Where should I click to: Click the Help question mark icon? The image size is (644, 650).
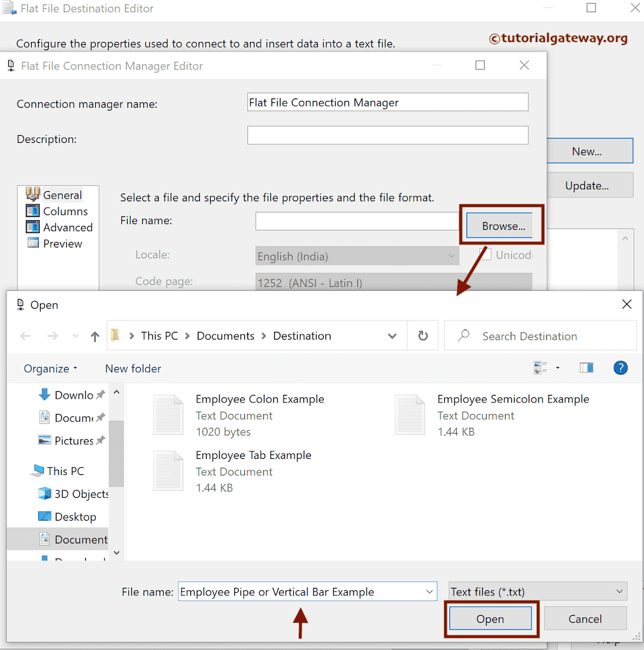(621, 368)
